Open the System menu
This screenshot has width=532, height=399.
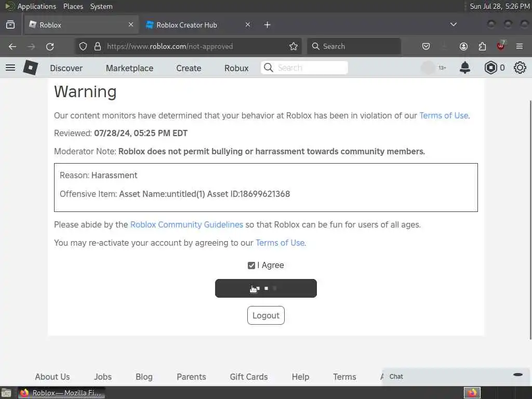(101, 6)
